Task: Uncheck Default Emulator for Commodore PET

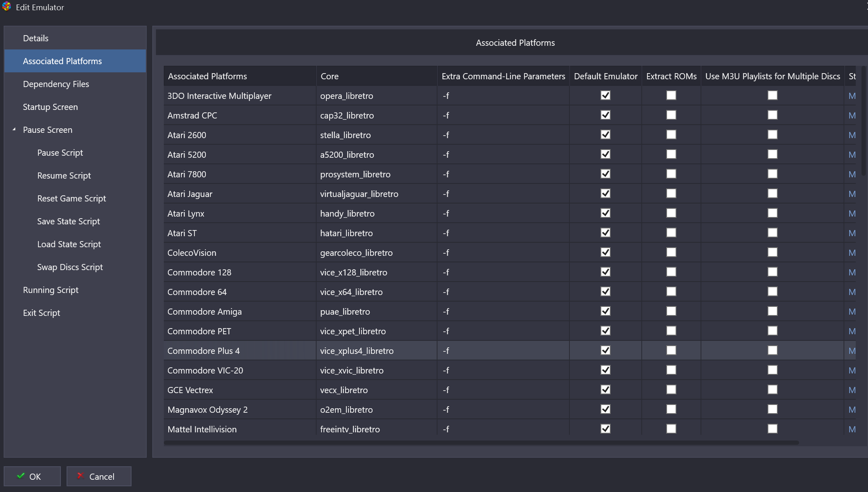Action: click(x=605, y=331)
